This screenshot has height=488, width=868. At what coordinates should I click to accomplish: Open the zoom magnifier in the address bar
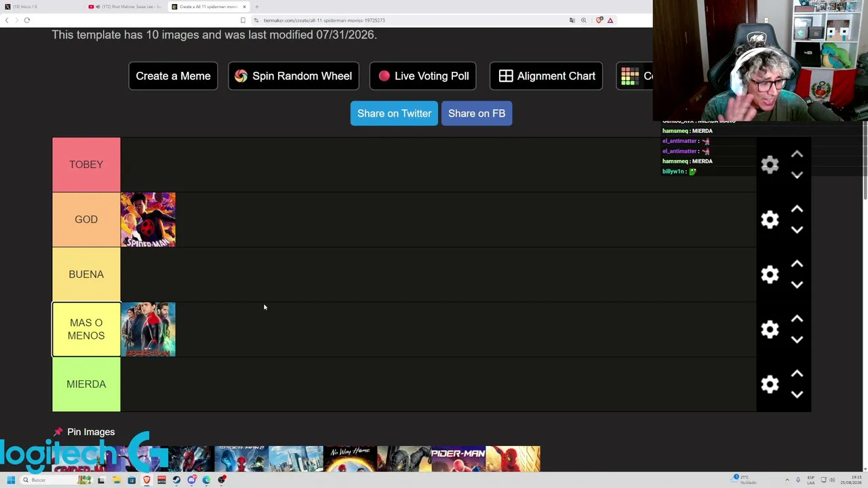pyautogui.click(x=584, y=20)
